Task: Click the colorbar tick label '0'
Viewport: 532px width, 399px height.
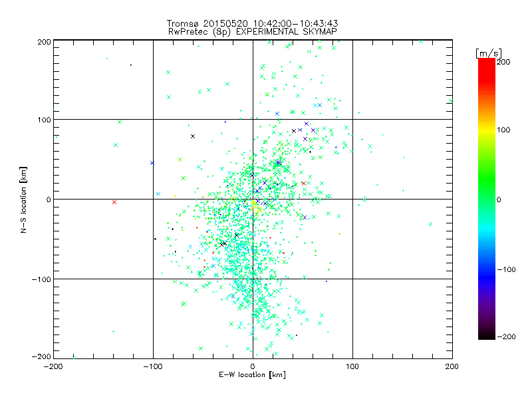Action: click(x=499, y=199)
